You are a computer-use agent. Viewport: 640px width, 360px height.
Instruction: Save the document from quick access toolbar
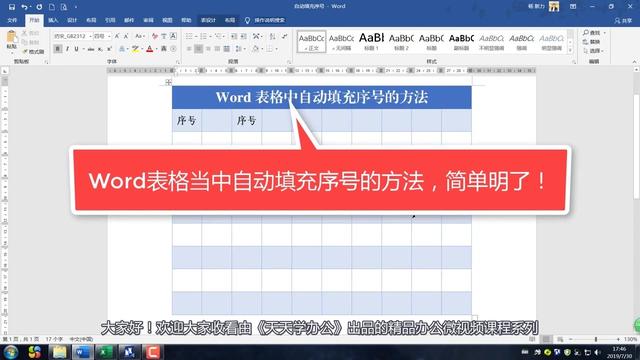[12, 7]
